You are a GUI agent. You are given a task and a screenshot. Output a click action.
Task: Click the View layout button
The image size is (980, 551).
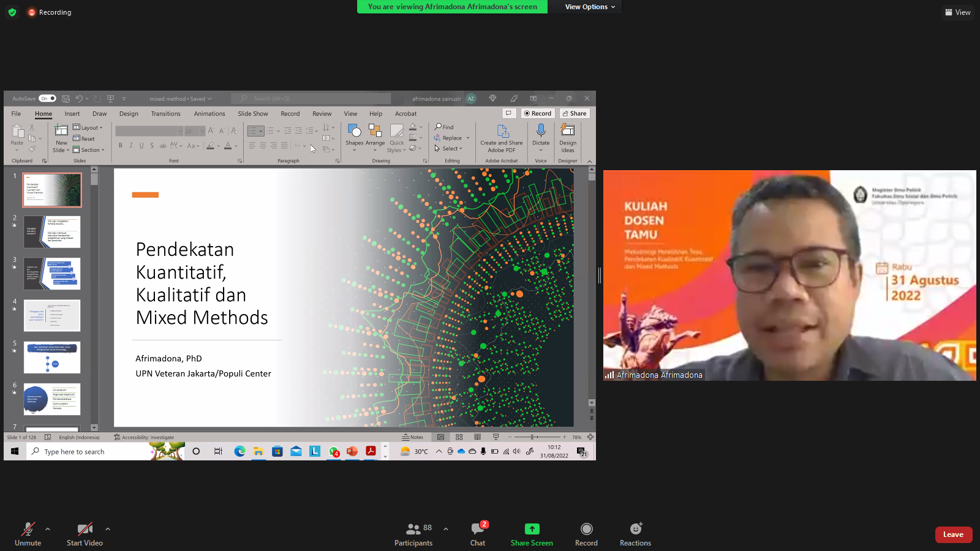[x=957, y=12]
